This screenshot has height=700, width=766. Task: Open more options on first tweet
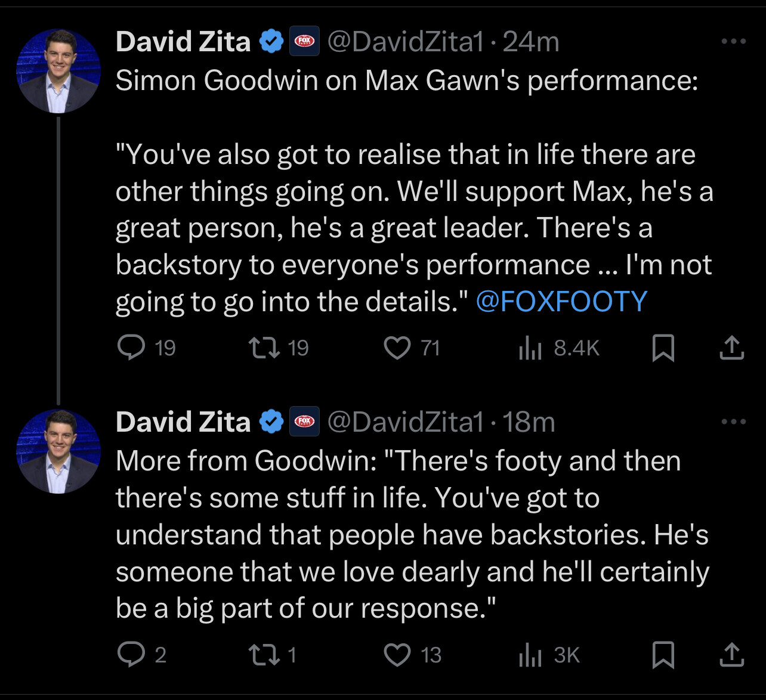[733, 42]
